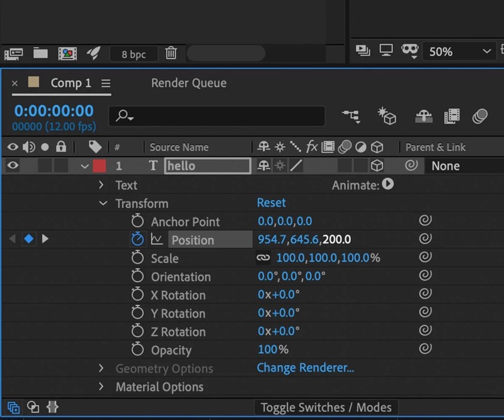Toggle Scale constrain proportions link
The height and width of the screenshot is (420, 504).
pos(263,258)
